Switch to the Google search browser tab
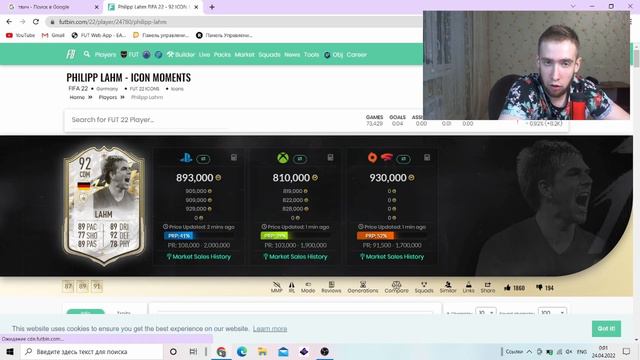Image resolution: width=640 pixels, height=360 pixels. click(53, 7)
